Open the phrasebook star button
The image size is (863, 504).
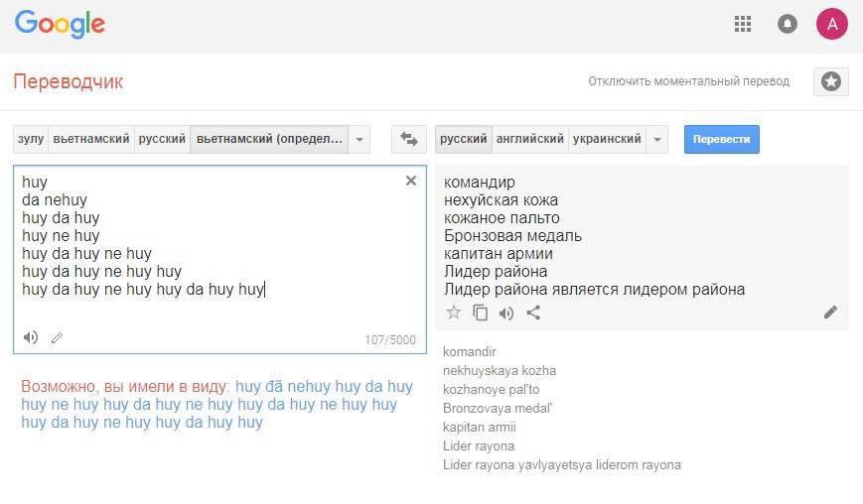[831, 81]
